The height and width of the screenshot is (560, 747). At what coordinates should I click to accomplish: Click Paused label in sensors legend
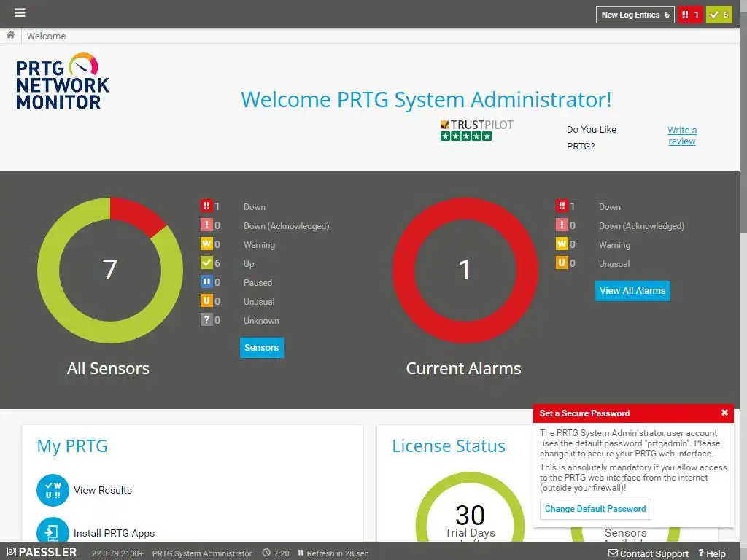click(x=258, y=283)
